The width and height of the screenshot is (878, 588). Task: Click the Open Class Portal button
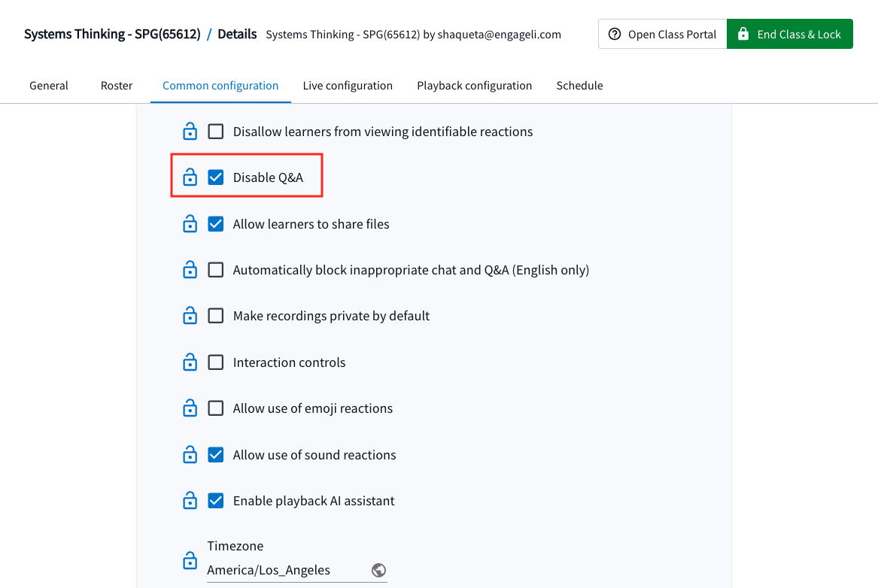[x=662, y=34]
